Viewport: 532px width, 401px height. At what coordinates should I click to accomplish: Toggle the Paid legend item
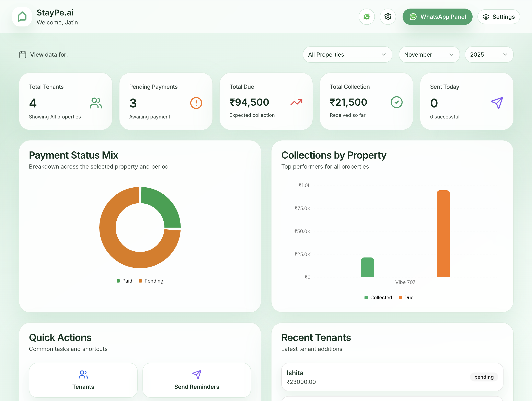(x=124, y=281)
